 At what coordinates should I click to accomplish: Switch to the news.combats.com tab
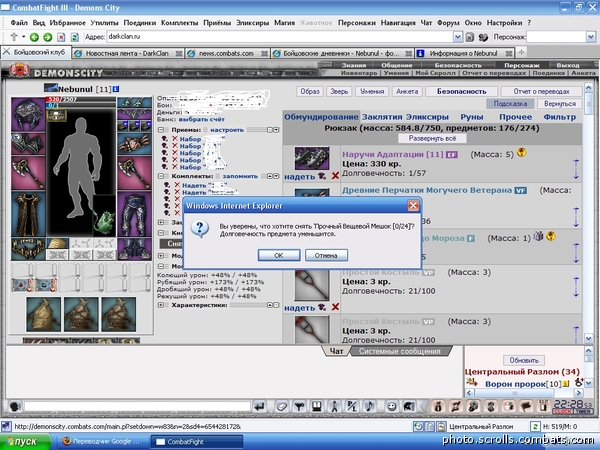click(x=227, y=54)
